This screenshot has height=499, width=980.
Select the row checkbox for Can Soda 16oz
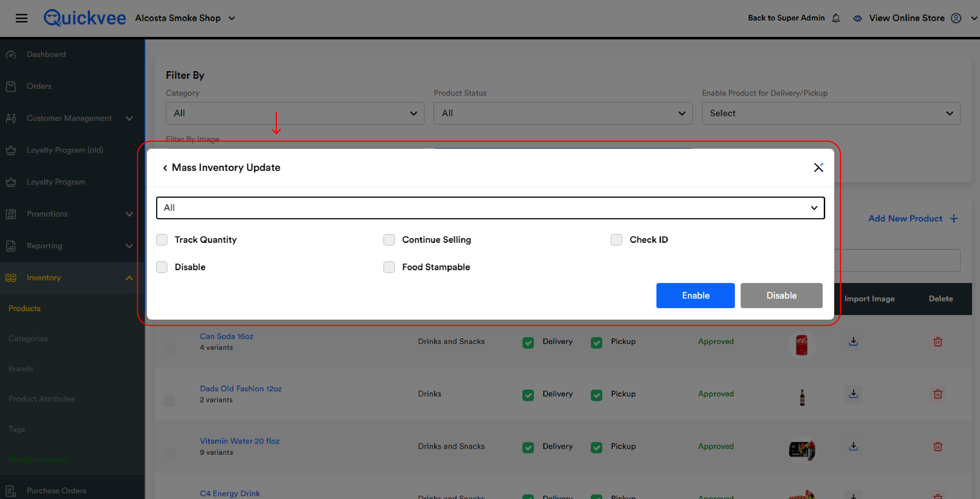[169, 348]
